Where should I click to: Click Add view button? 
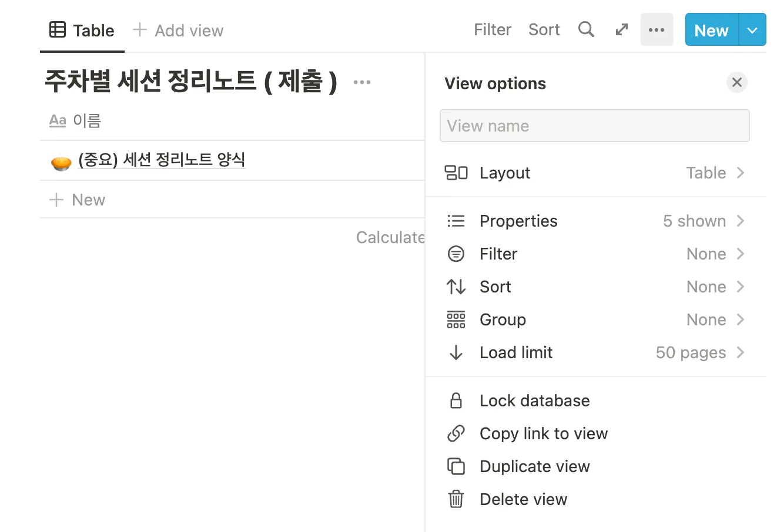click(179, 31)
